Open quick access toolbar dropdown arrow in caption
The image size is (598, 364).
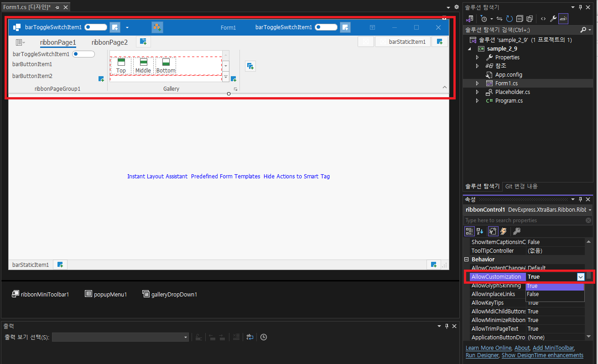click(127, 28)
